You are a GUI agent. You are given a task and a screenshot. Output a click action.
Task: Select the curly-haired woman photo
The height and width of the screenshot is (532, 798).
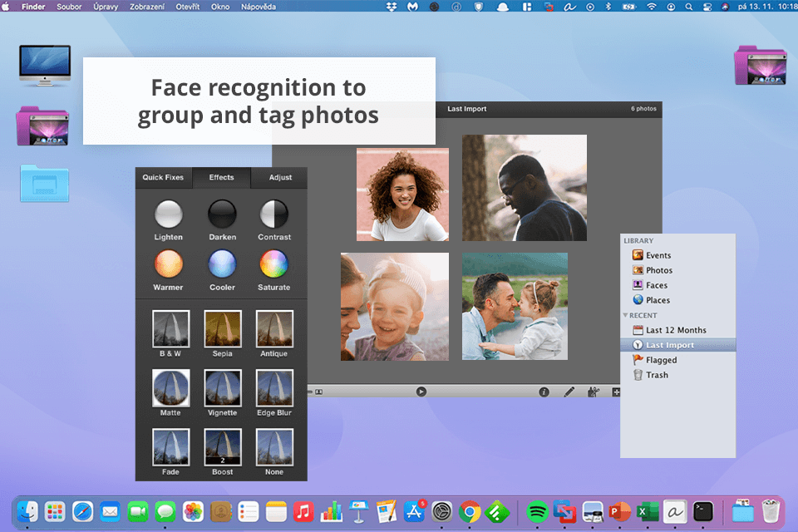pos(402,195)
